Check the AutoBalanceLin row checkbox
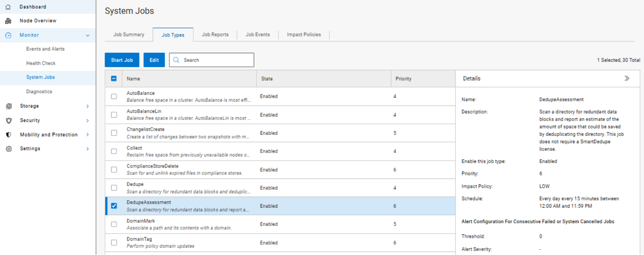 tap(114, 115)
